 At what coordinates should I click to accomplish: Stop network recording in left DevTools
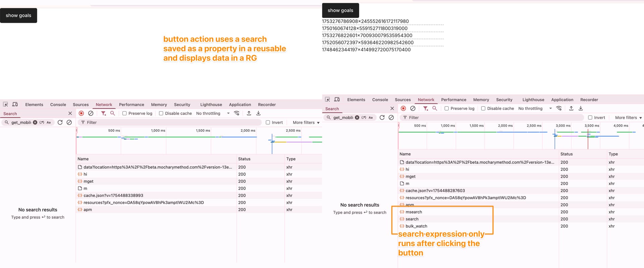pyautogui.click(x=81, y=113)
